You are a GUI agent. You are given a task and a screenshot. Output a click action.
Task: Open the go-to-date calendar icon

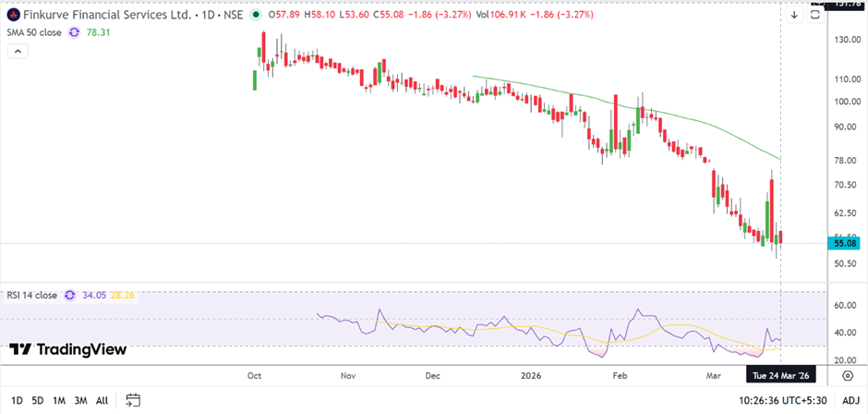coord(133,400)
